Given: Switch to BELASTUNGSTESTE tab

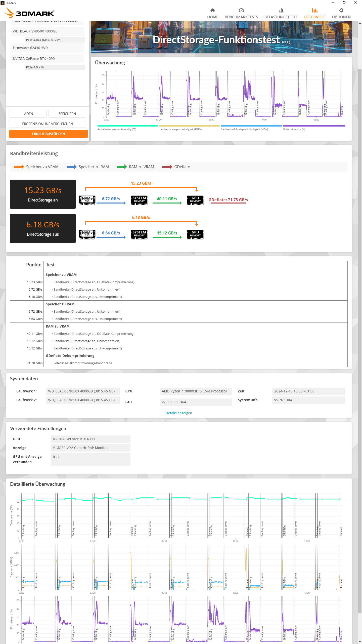Looking at the screenshot, I should tap(281, 13).
